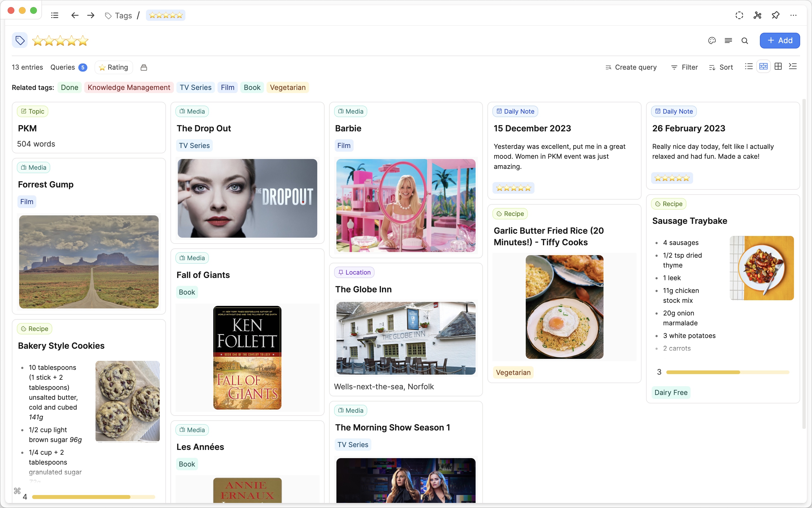Select Book related tag
The width and height of the screenshot is (812, 508).
[252, 87]
